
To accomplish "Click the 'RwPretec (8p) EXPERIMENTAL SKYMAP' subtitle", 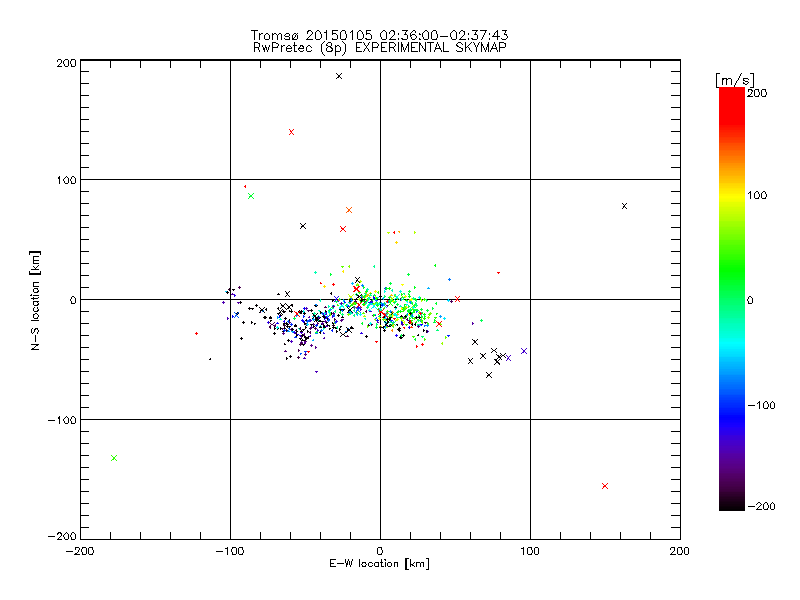I will tap(380, 48).
